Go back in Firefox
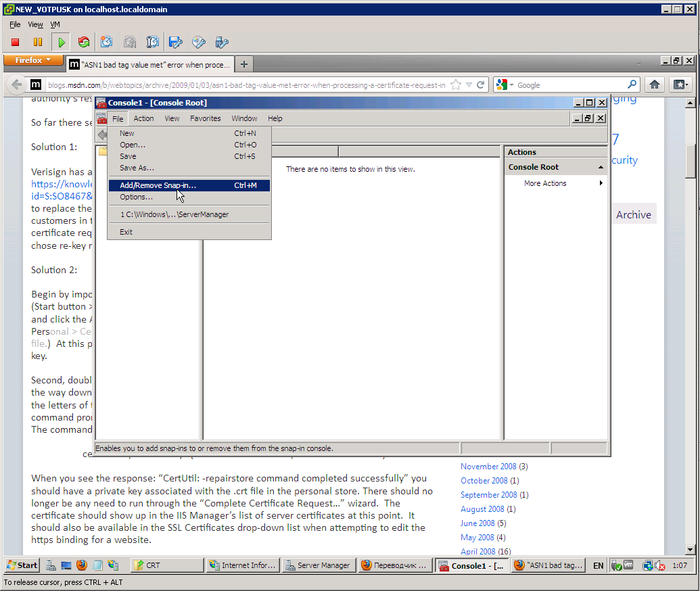This screenshot has height=591, width=700. (17, 85)
